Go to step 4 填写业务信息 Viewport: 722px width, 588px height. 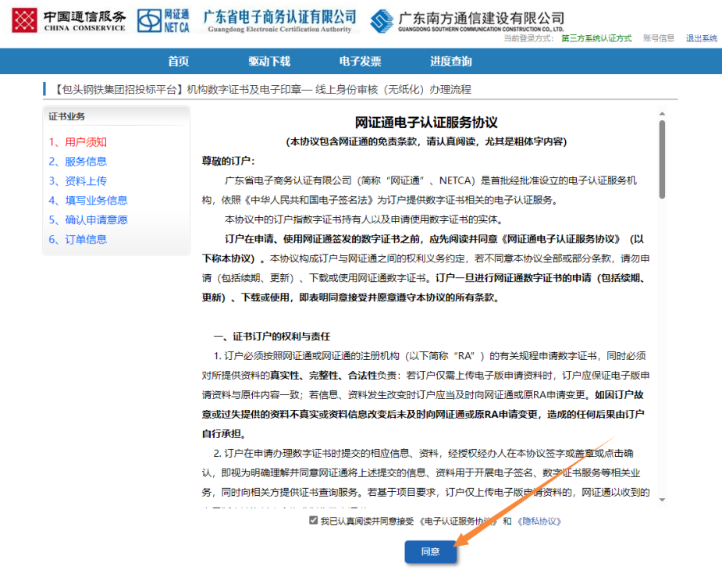(x=87, y=201)
